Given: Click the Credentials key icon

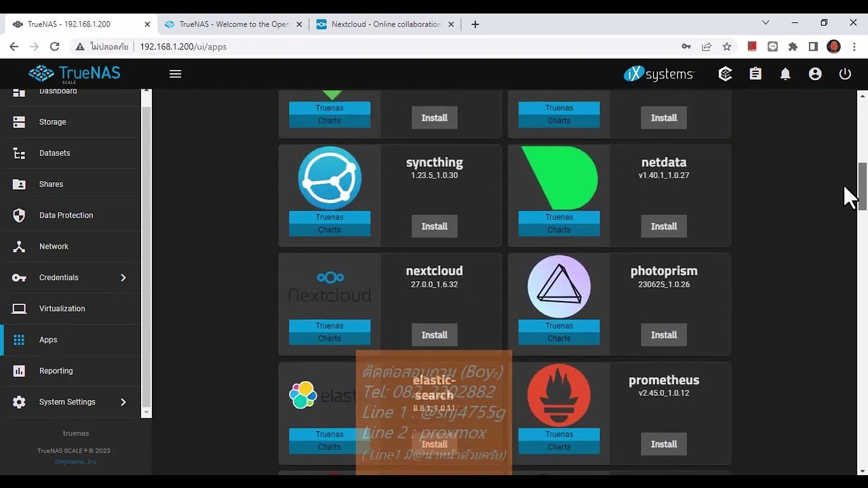Looking at the screenshot, I should click(19, 278).
